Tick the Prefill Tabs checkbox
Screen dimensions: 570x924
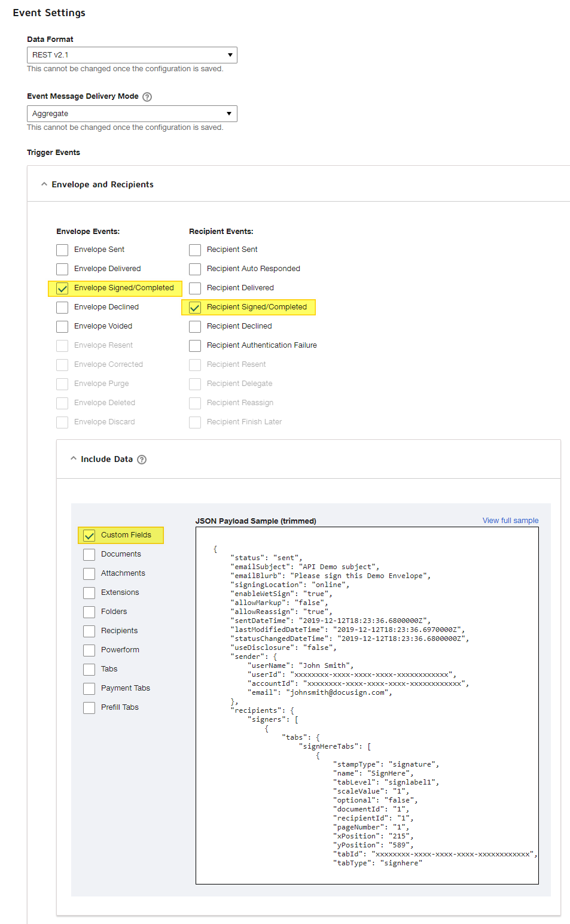[89, 708]
